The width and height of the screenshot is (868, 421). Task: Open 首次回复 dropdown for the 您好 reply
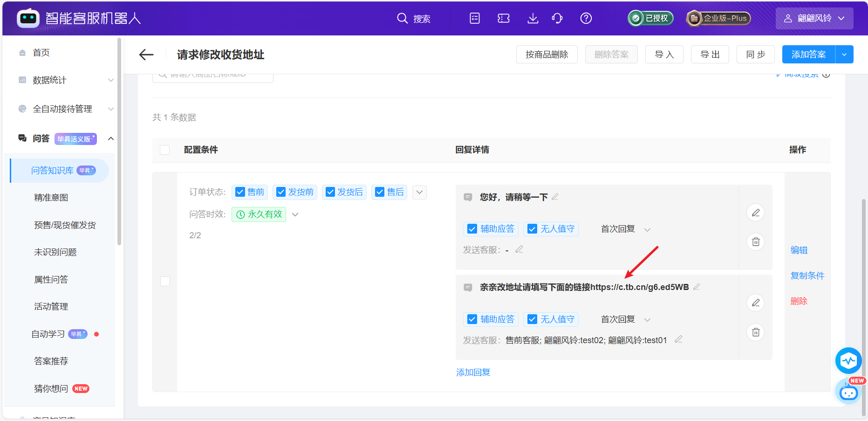(647, 229)
